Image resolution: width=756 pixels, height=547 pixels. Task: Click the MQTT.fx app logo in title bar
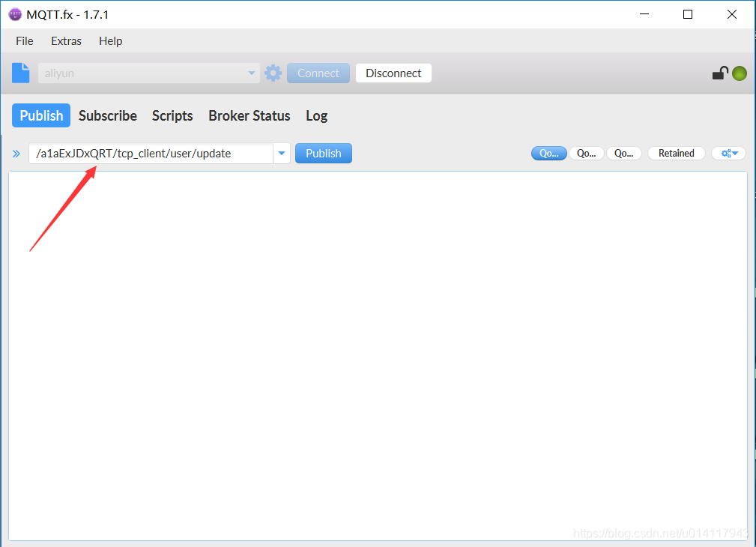click(15, 14)
